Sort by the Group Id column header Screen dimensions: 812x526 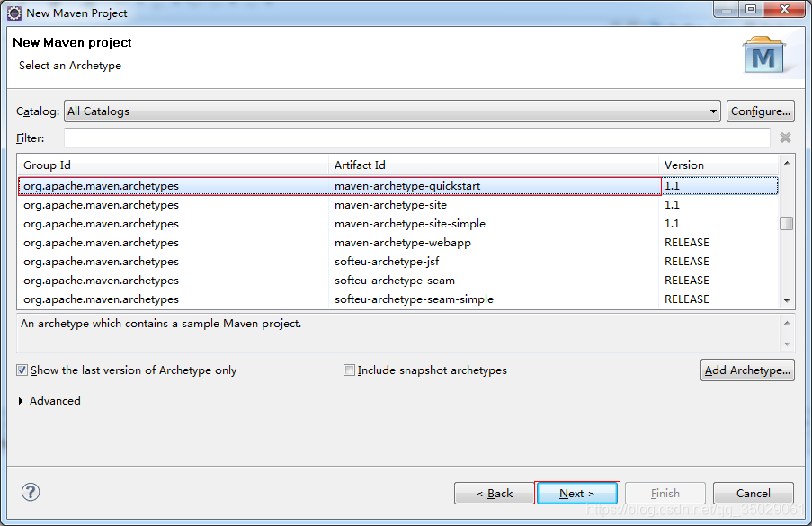[173, 165]
